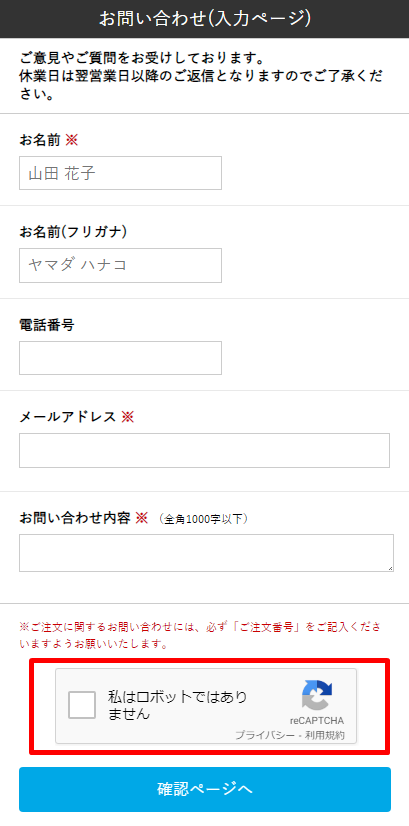The height and width of the screenshot is (826, 409).
Task: Click the お名前(フリガナ) label text
Action: coord(73,232)
